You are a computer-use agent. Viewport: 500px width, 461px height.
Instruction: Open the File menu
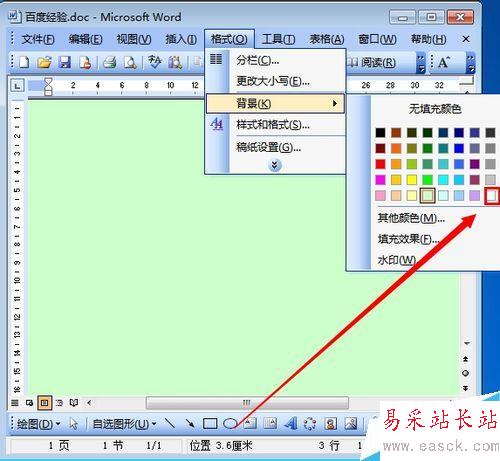[38, 39]
